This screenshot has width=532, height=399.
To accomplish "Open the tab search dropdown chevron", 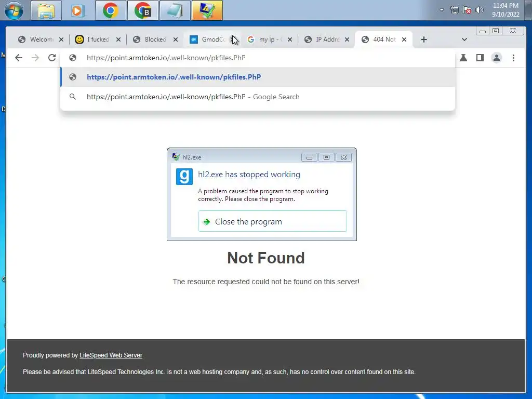I will click(x=464, y=39).
